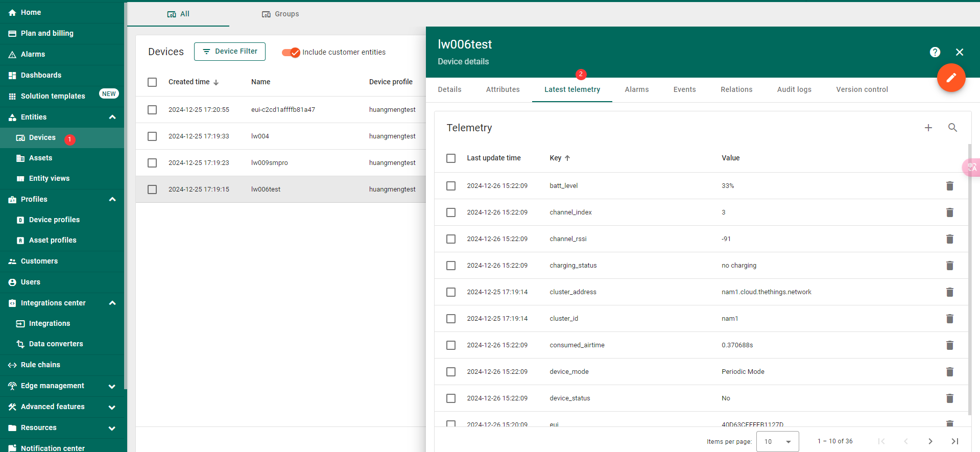Select all devices with header checkbox
The width and height of the screenshot is (980, 452).
[152, 82]
